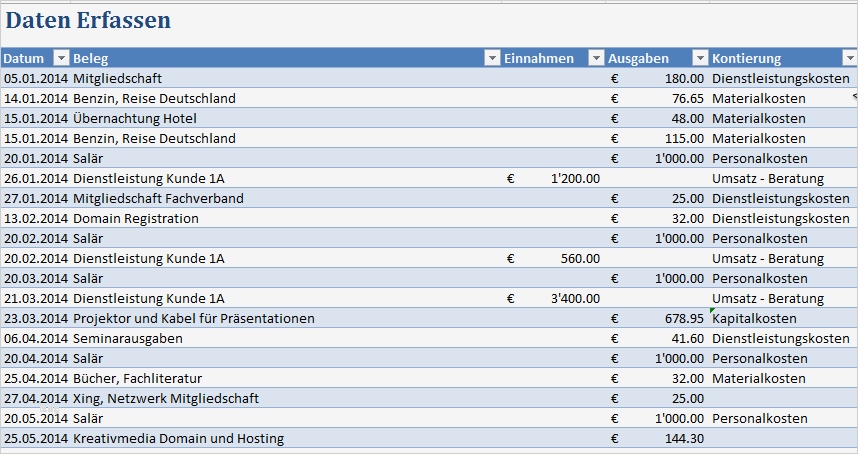Open the Beleg column filter dropdown
Image resolution: width=858 pixels, height=454 pixels.
click(491, 58)
